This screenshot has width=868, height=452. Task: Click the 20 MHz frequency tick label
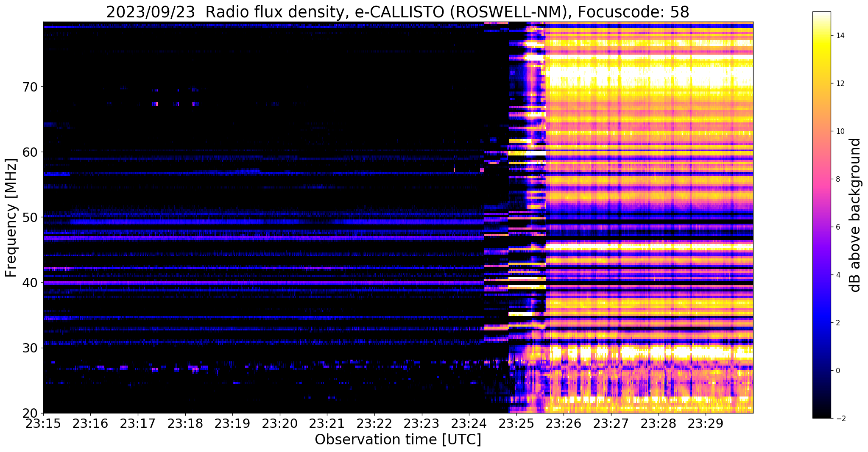point(30,413)
